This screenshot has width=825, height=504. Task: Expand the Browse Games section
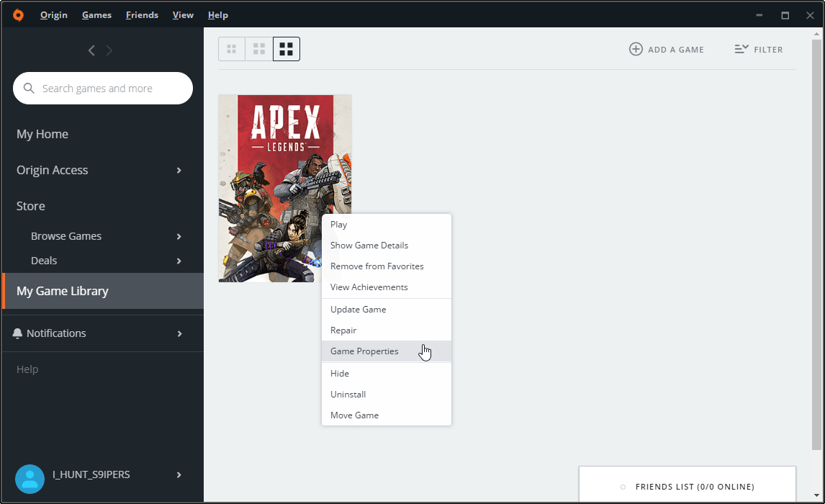click(179, 236)
